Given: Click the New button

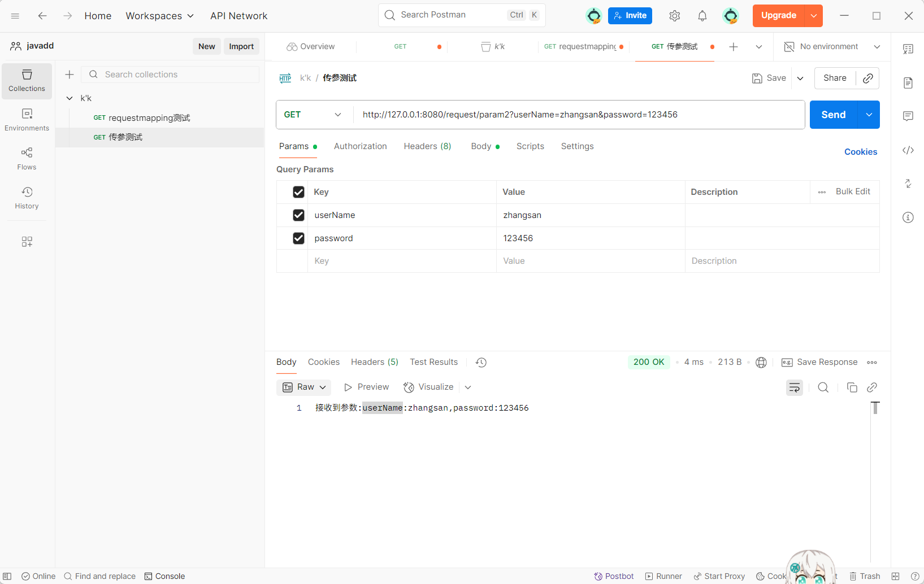Looking at the screenshot, I should point(207,46).
